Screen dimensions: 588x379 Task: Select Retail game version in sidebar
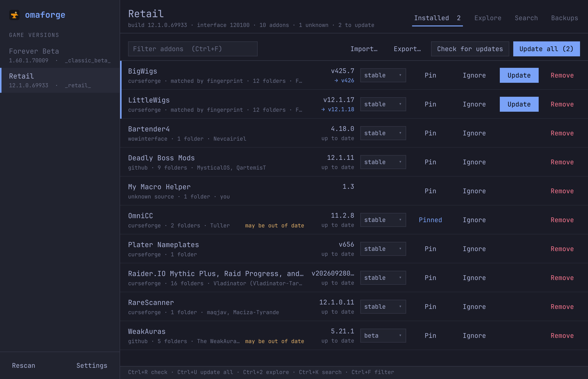pos(60,80)
